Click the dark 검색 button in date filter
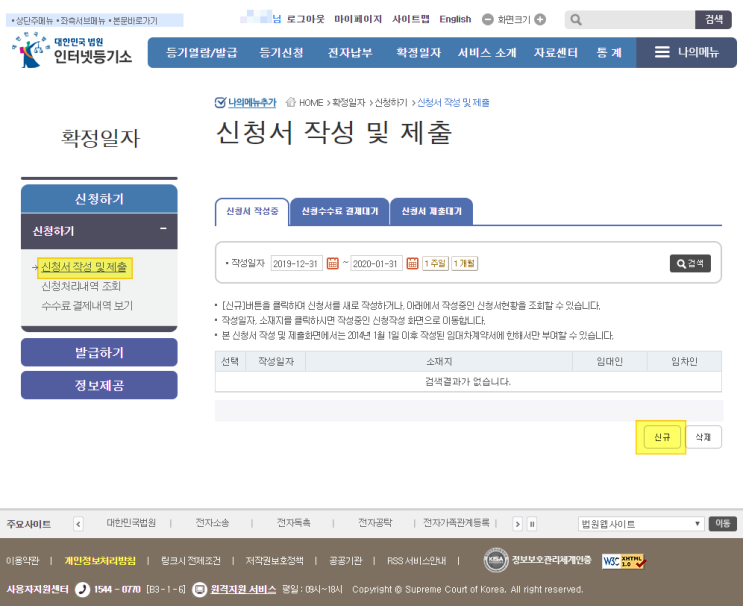Image resolution: width=743 pixels, height=606 pixels. pos(690,263)
